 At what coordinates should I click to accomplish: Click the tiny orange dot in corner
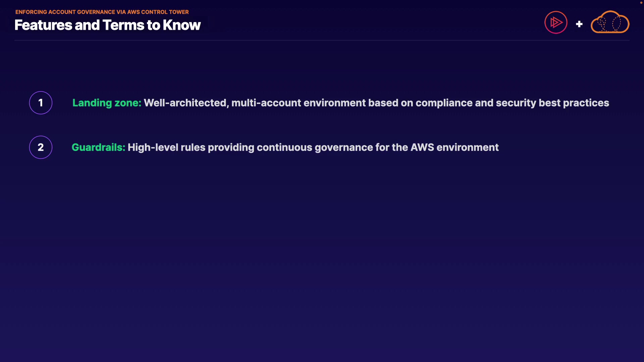point(641,3)
